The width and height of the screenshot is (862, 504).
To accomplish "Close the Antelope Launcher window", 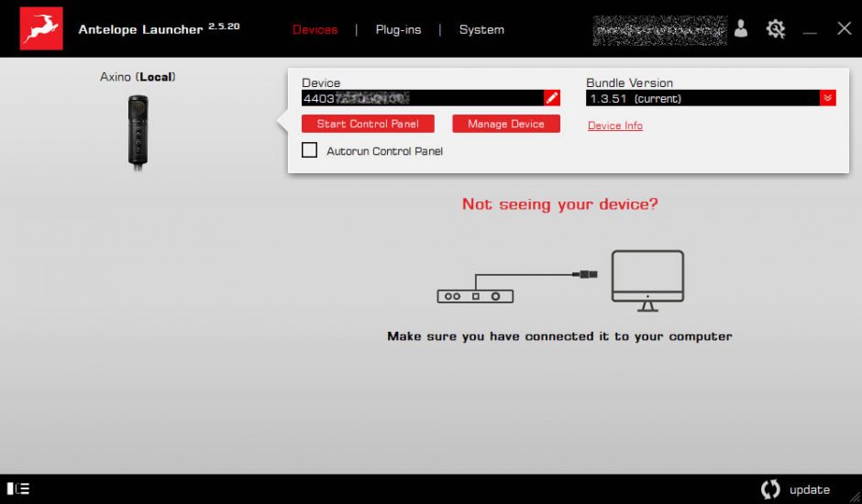I will coord(844,28).
